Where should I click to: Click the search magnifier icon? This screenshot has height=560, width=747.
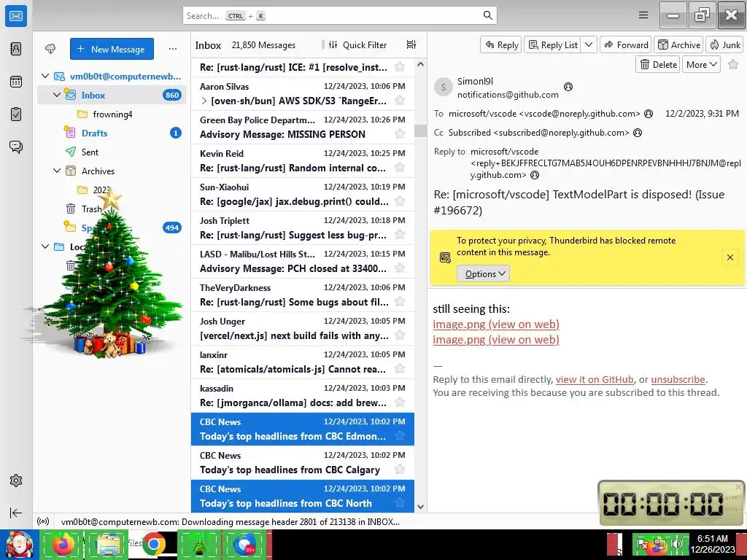[x=487, y=15]
